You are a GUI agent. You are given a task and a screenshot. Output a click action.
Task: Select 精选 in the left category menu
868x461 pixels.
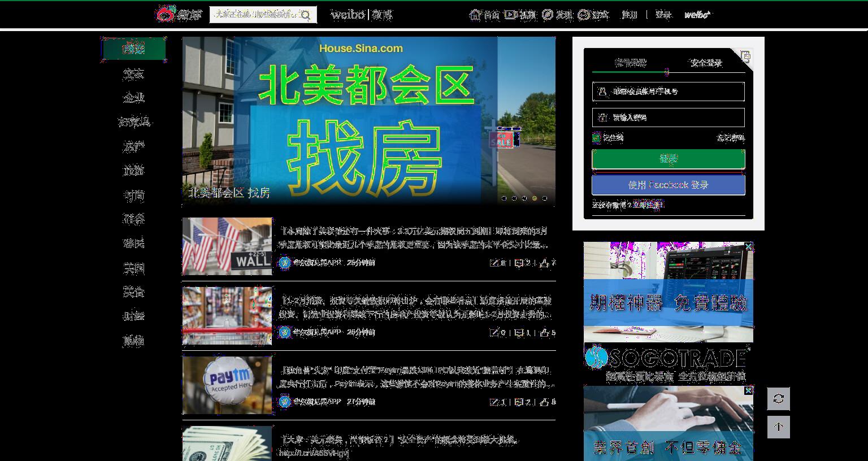click(x=134, y=49)
